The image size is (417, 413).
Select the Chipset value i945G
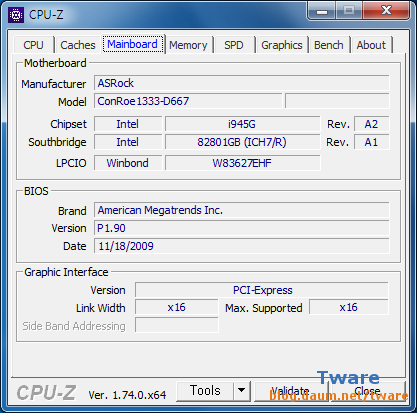242,124
